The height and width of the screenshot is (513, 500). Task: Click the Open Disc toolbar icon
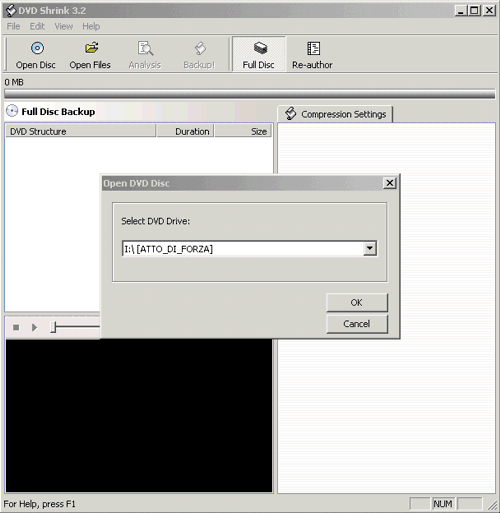pos(37,48)
